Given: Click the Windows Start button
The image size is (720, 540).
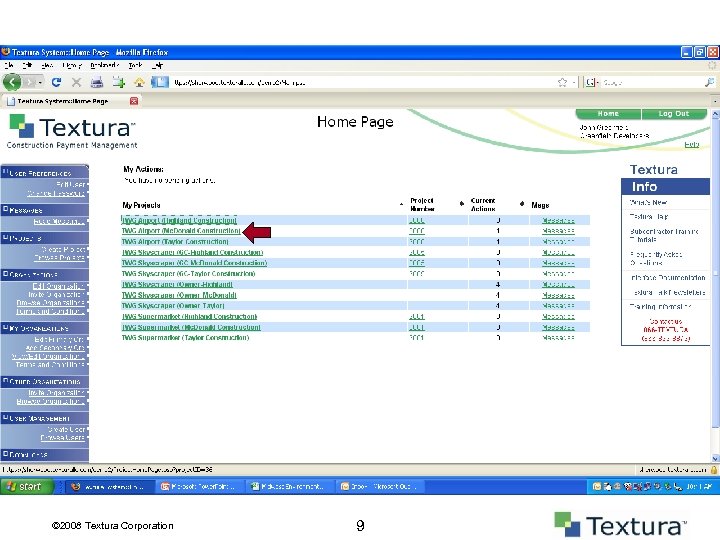Looking at the screenshot, I should pyautogui.click(x=28, y=486).
